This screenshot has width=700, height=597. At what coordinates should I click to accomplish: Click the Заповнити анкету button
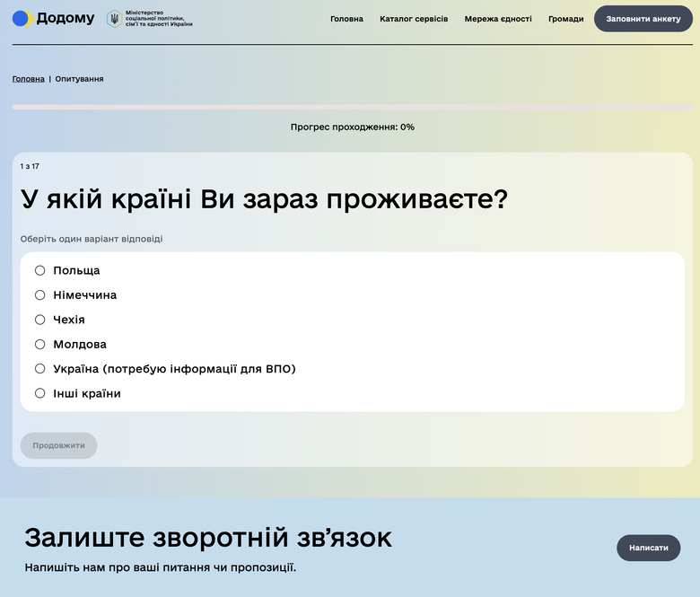pos(643,19)
